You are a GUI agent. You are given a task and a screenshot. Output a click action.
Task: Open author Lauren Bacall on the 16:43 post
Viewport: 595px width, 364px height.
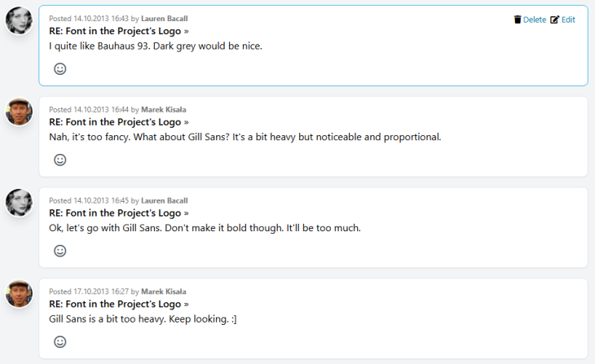click(164, 18)
